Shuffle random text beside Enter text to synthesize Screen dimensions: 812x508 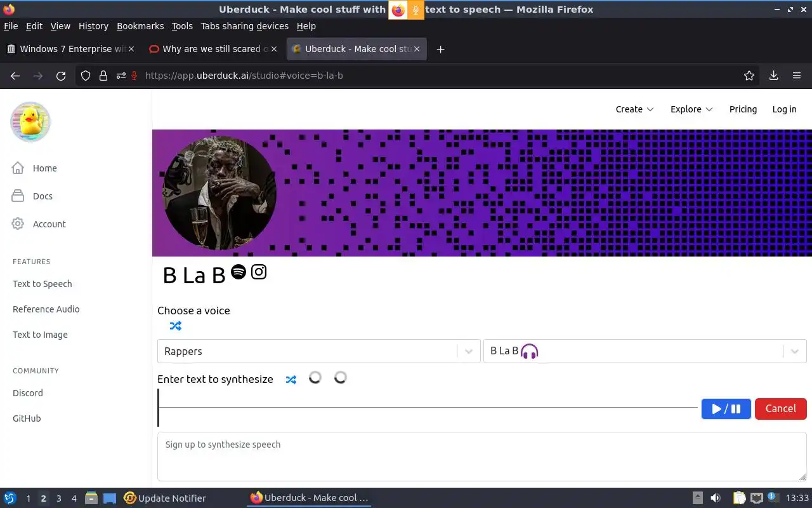(291, 380)
